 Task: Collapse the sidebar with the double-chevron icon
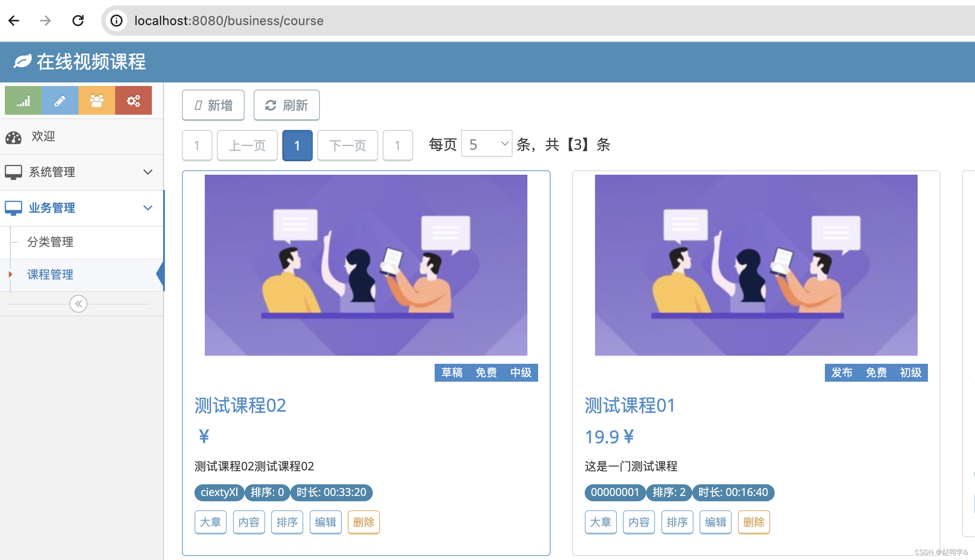(78, 304)
